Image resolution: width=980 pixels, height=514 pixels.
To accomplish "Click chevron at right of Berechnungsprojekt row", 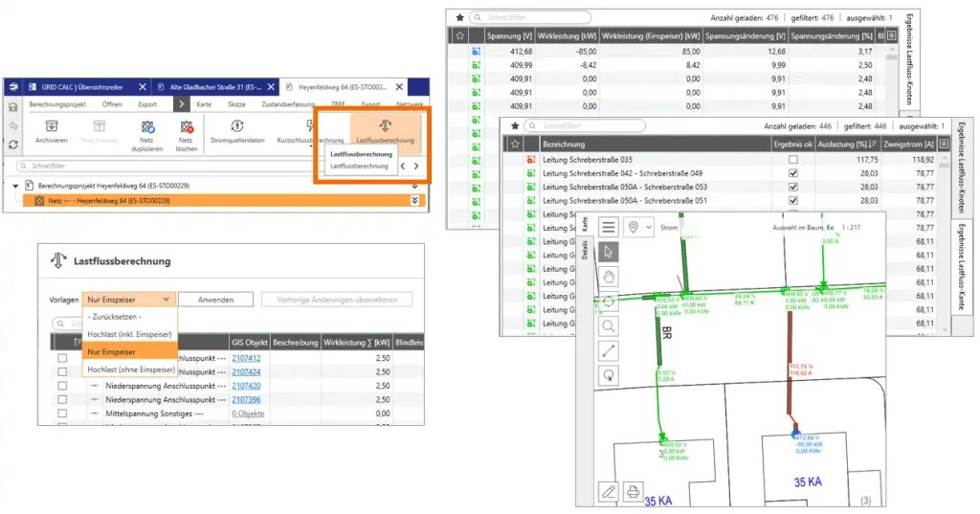I will click(414, 187).
